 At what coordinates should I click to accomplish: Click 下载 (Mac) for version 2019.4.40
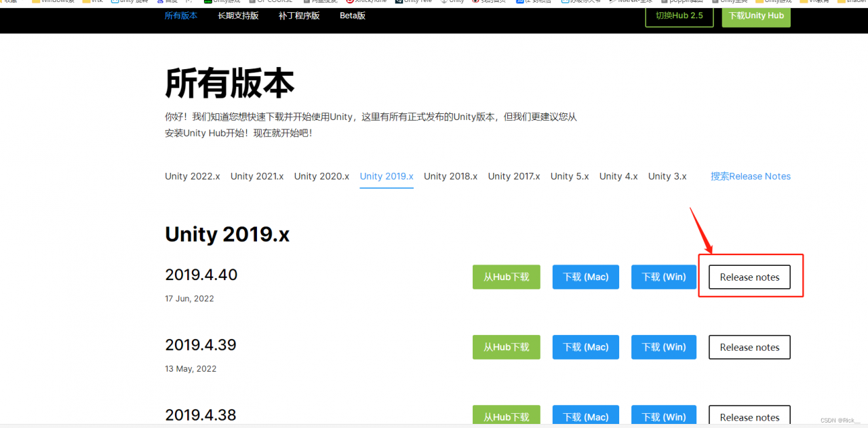(x=586, y=277)
